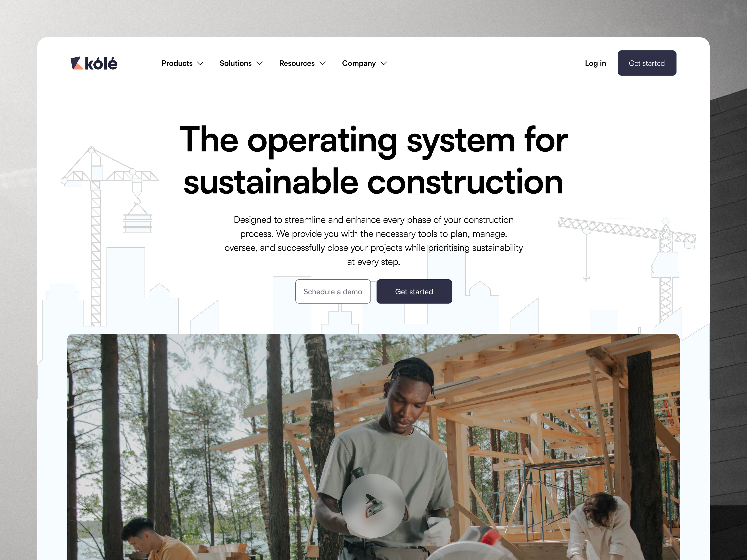Screen dimensions: 747x560
Task: Click the kólé wordmark text
Action: pos(101,63)
